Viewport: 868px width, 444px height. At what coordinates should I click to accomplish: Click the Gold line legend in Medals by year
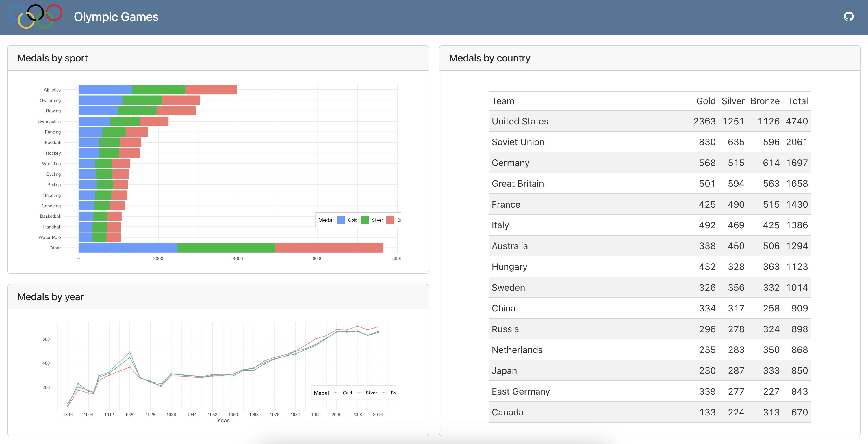point(335,393)
